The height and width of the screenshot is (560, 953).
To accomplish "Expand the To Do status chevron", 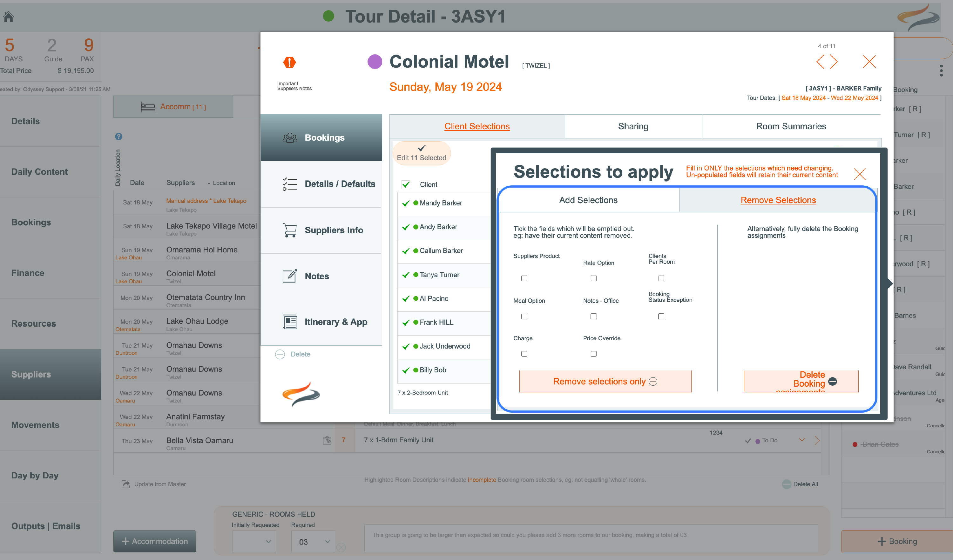I will [x=801, y=440].
